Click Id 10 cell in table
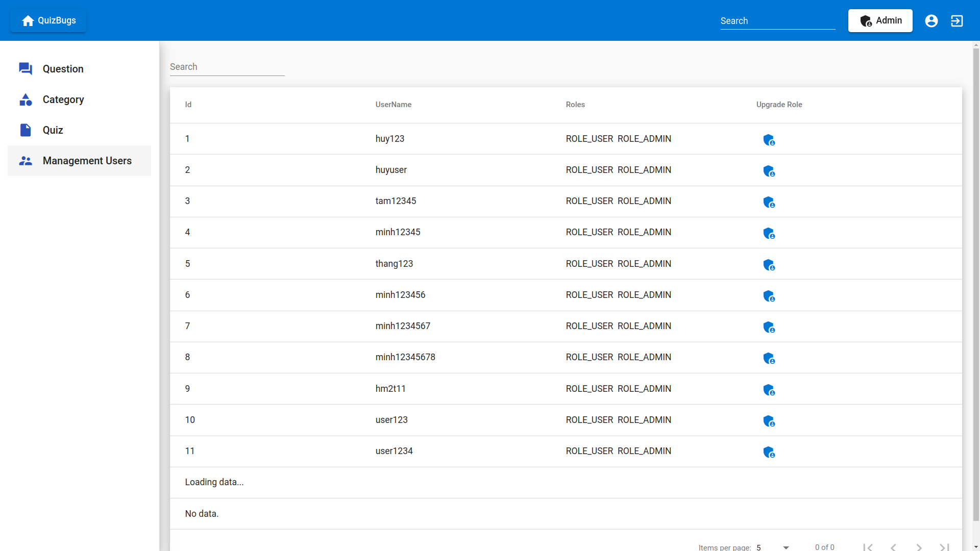 pos(190,420)
